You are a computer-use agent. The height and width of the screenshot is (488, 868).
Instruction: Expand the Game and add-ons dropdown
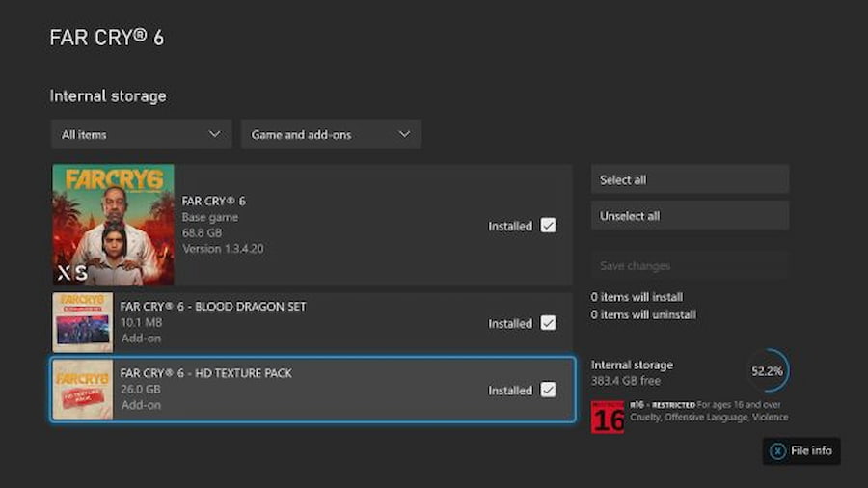click(x=330, y=134)
